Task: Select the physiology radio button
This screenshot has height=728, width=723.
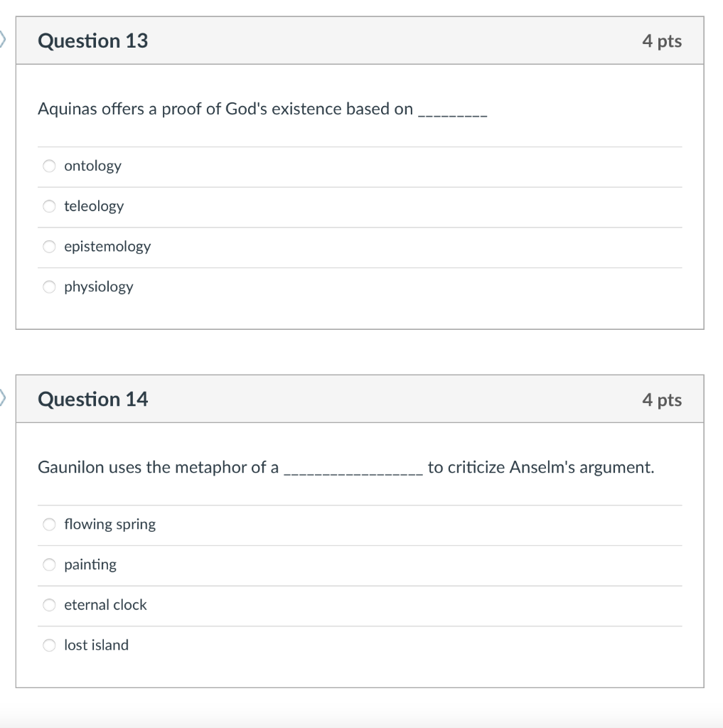Action: [x=48, y=287]
